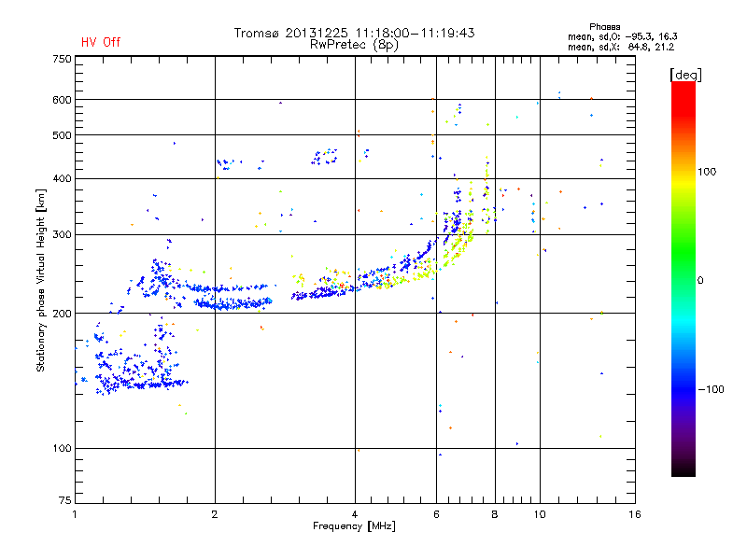Click the x-axis tick label '16'

[x=635, y=514]
